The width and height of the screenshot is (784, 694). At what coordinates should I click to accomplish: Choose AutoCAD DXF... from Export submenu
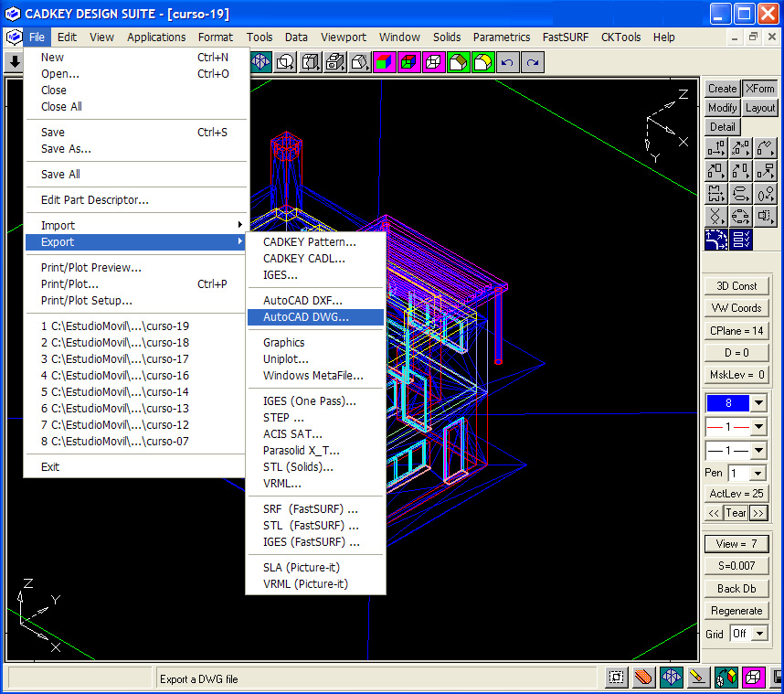(302, 300)
